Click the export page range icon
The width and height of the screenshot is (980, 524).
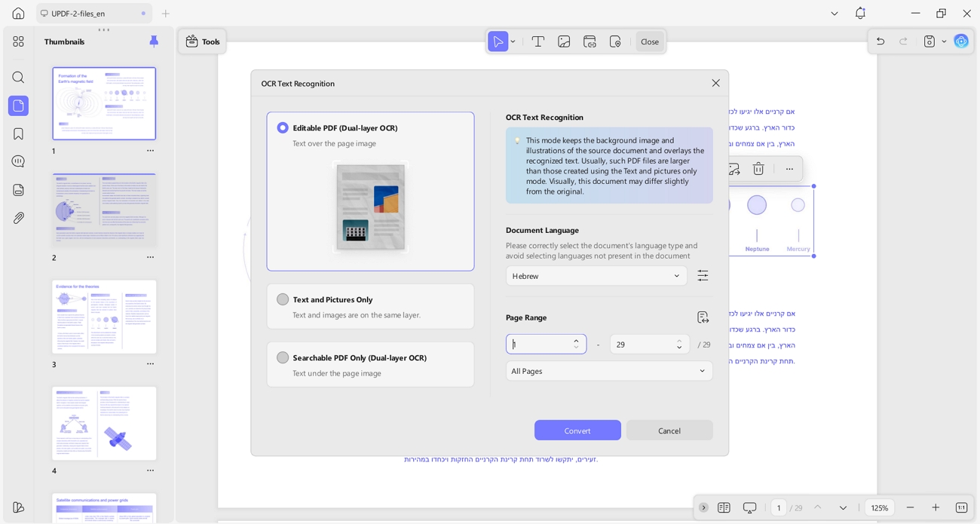tap(703, 317)
